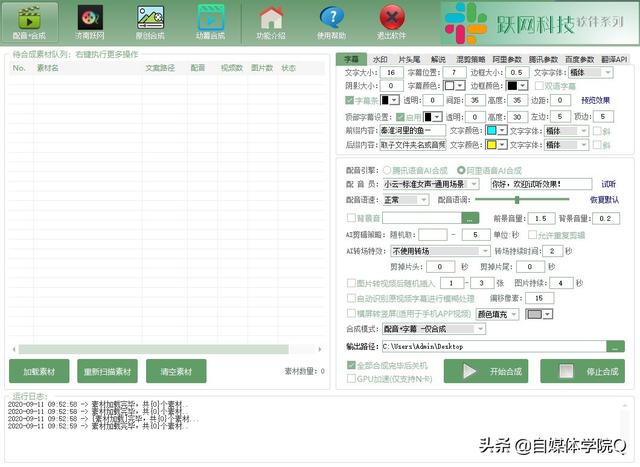Open the 配音语速 speed dropdown
The height and width of the screenshot is (467, 640).
point(405,200)
